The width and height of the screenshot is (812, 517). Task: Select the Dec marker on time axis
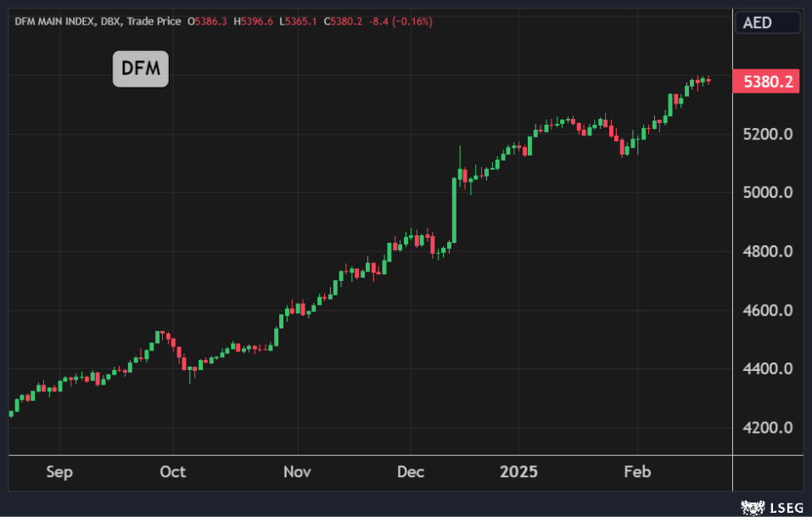[410, 472]
